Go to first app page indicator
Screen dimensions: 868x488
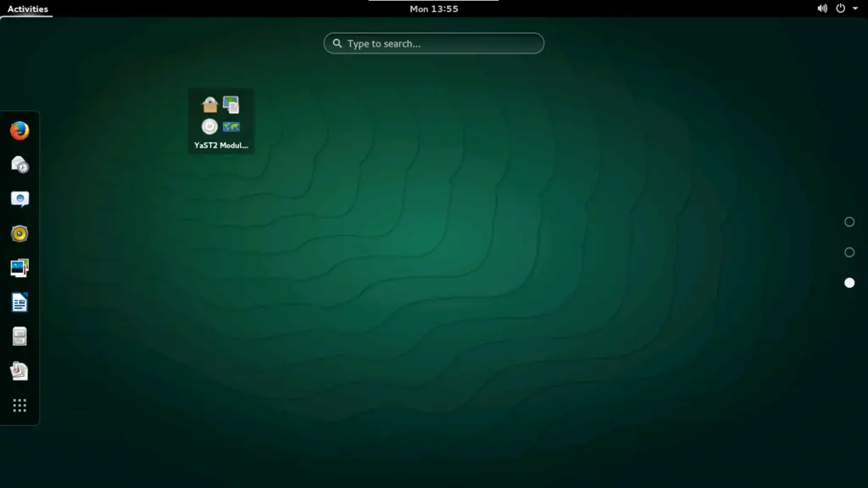click(x=849, y=222)
